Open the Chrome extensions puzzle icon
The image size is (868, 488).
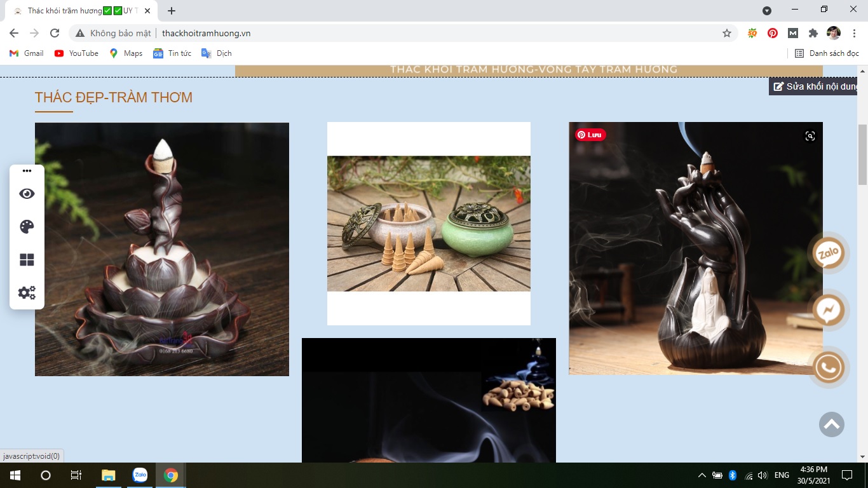point(813,33)
